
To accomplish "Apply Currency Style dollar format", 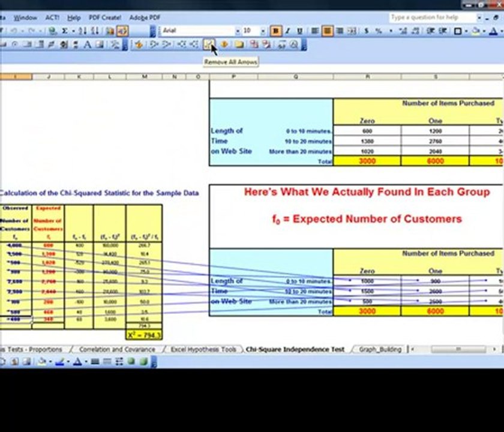I will click(x=366, y=31).
